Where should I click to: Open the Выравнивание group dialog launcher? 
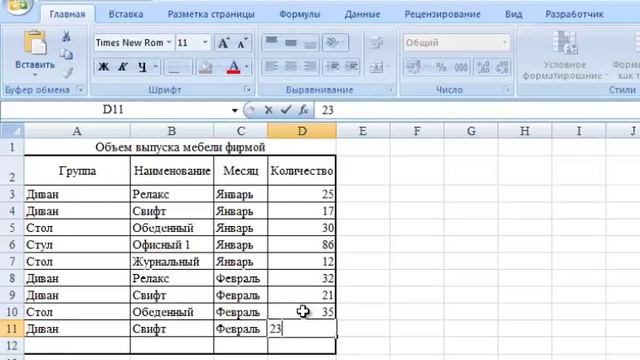coord(389,89)
